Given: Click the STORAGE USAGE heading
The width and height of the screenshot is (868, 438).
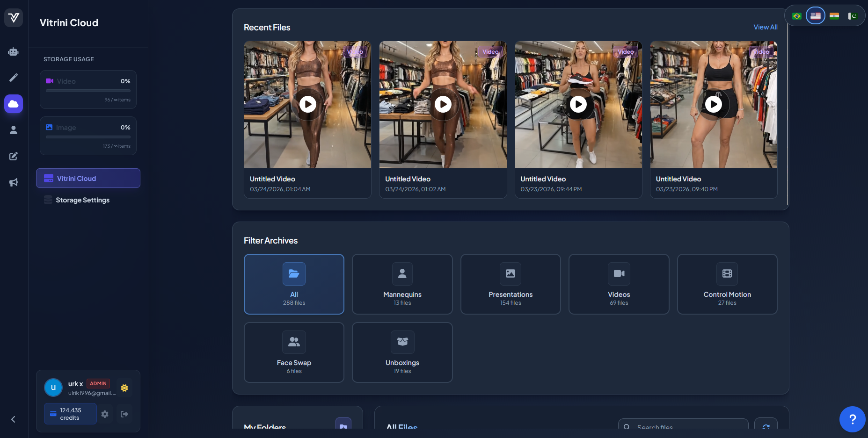Looking at the screenshot, I should 69,59.
